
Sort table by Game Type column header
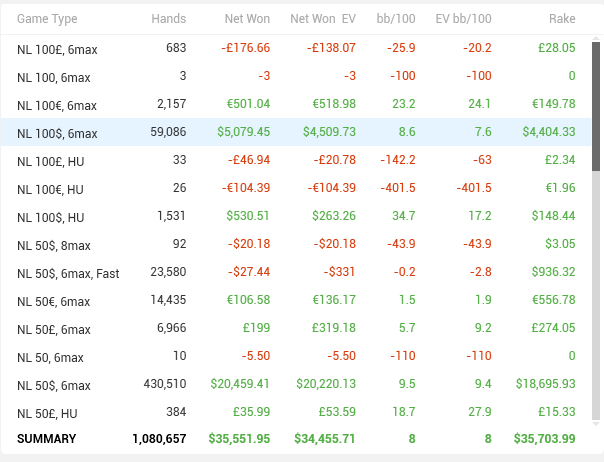[47, 19]
